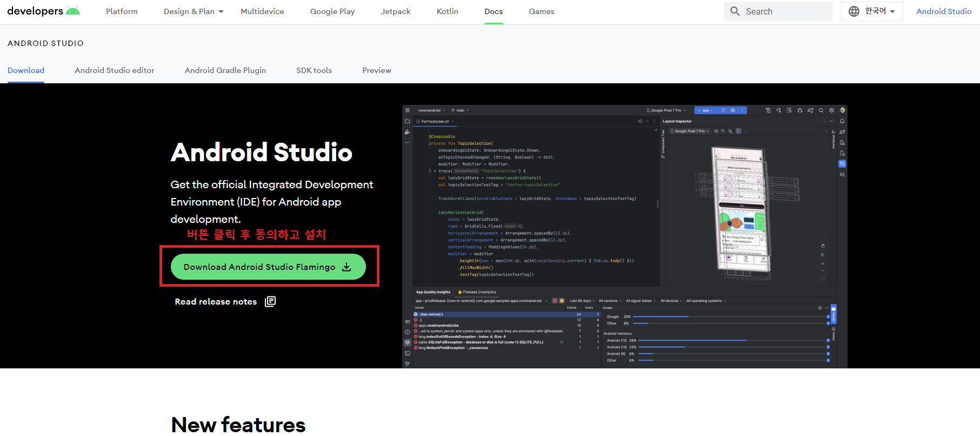Click the New features heading
This screenshot has width=980, height=436.
point(238,425)
